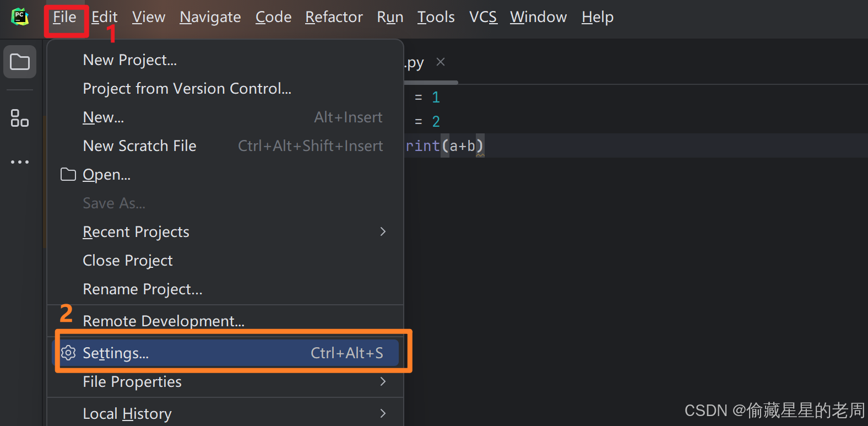Click the gear icon beside Settings...

pos(68,353)
